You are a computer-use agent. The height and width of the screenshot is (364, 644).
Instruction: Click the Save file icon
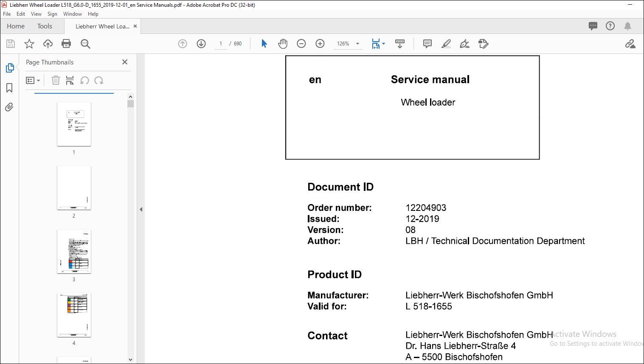coord(11,44)
